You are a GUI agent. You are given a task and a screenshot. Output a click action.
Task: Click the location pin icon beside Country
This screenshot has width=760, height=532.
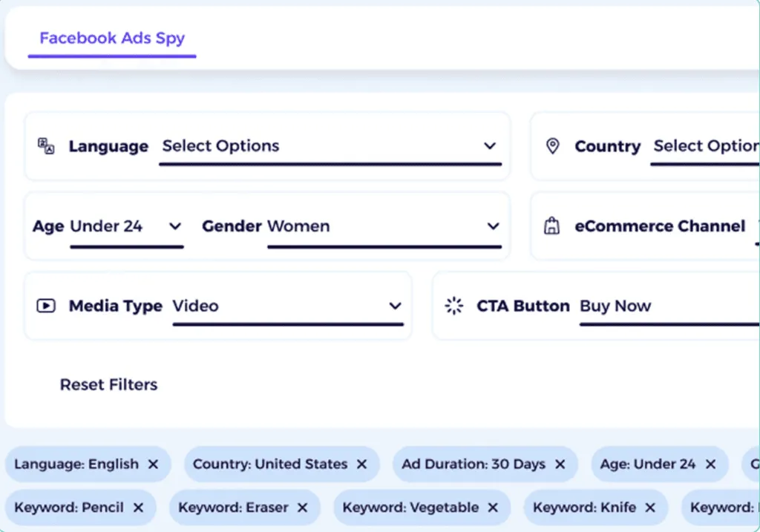[553, 146]
